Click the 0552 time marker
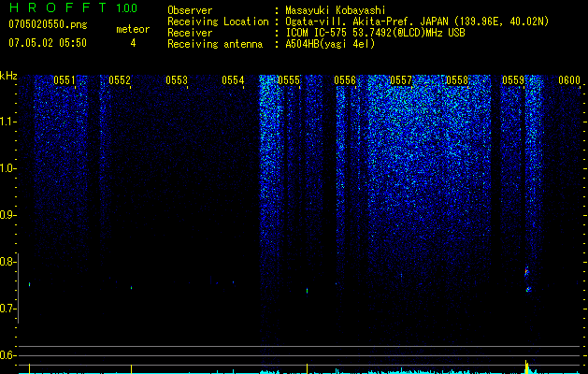 (120, 80)
